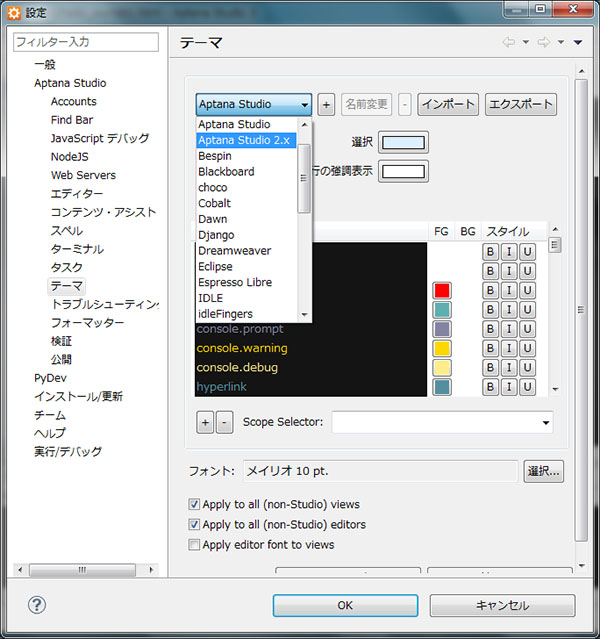The image size is (600, 639).
Task: Select 実行/デバッグ in tree
Action: (x=68, y=452)
